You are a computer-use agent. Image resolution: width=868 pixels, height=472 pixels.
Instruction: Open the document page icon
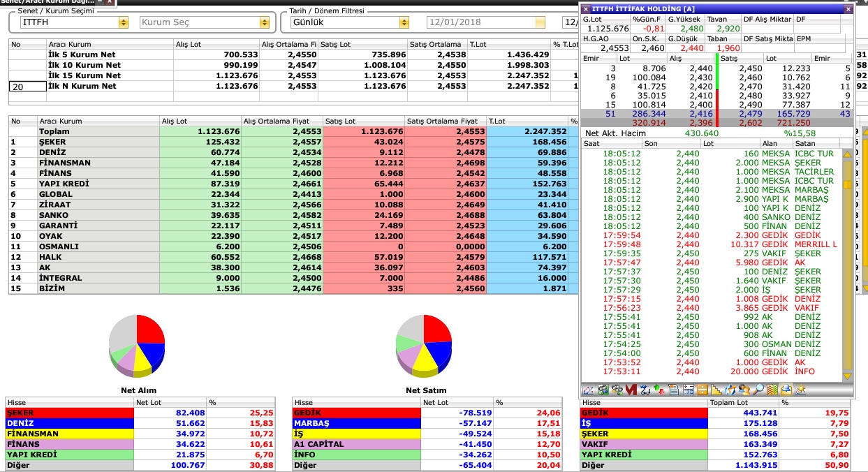[x=674, y=390]
